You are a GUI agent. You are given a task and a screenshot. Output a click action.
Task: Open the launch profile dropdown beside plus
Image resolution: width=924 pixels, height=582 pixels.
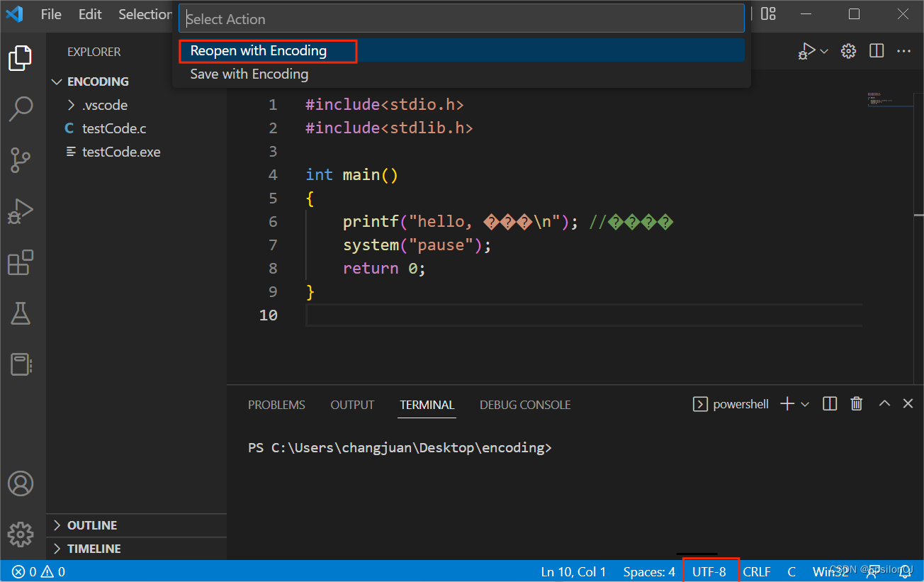pos(805,404)
